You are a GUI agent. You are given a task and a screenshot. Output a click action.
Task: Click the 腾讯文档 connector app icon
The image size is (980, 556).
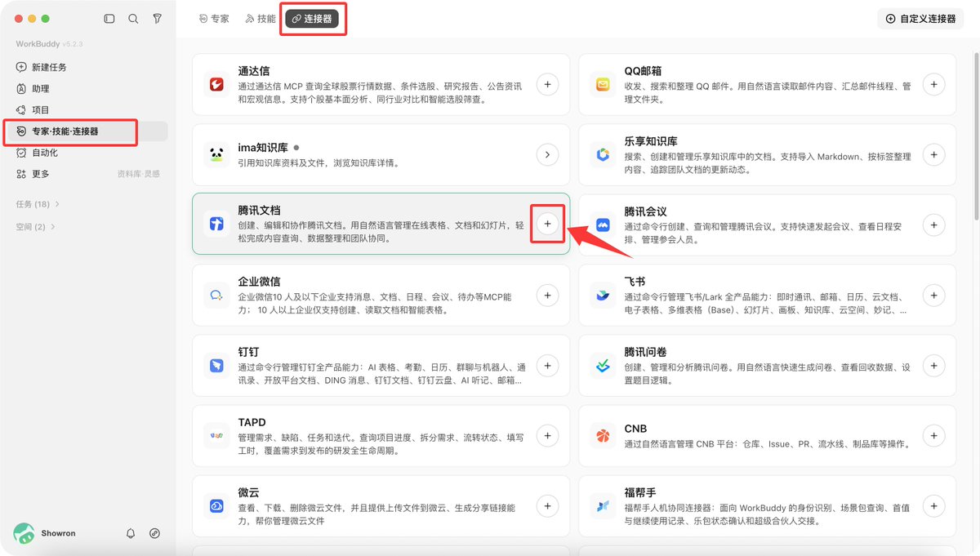[x=216, y=224]
